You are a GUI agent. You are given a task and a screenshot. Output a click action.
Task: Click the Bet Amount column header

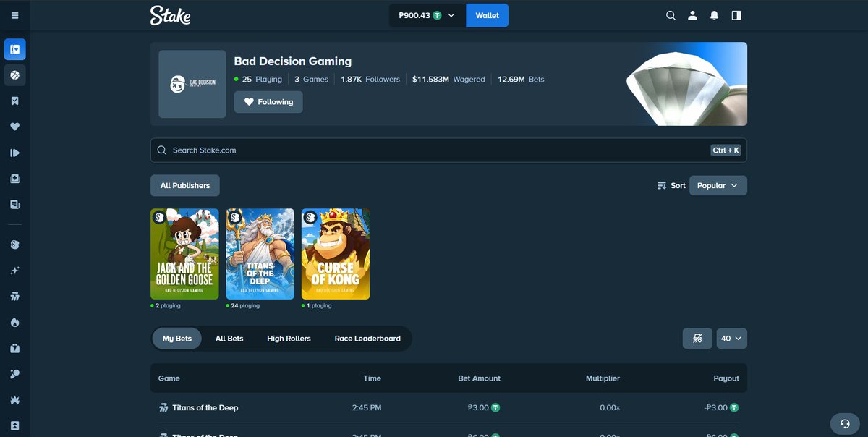pyautogui.click(x=480, y=378)
